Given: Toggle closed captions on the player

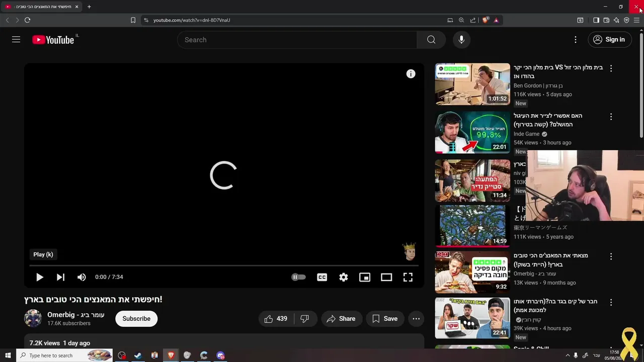Looking at the screenshot, I should pos(322,277).
